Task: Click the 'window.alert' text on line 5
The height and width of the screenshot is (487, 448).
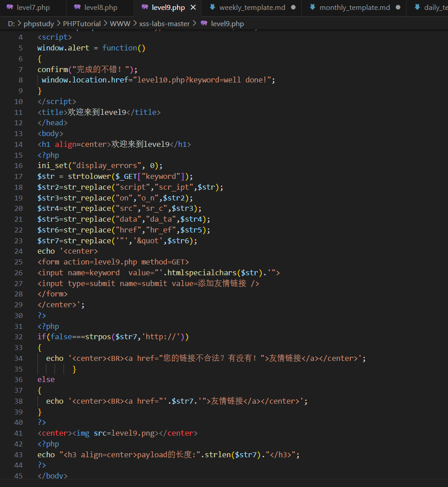Action: pyautogui.click(x=63, y=48)
